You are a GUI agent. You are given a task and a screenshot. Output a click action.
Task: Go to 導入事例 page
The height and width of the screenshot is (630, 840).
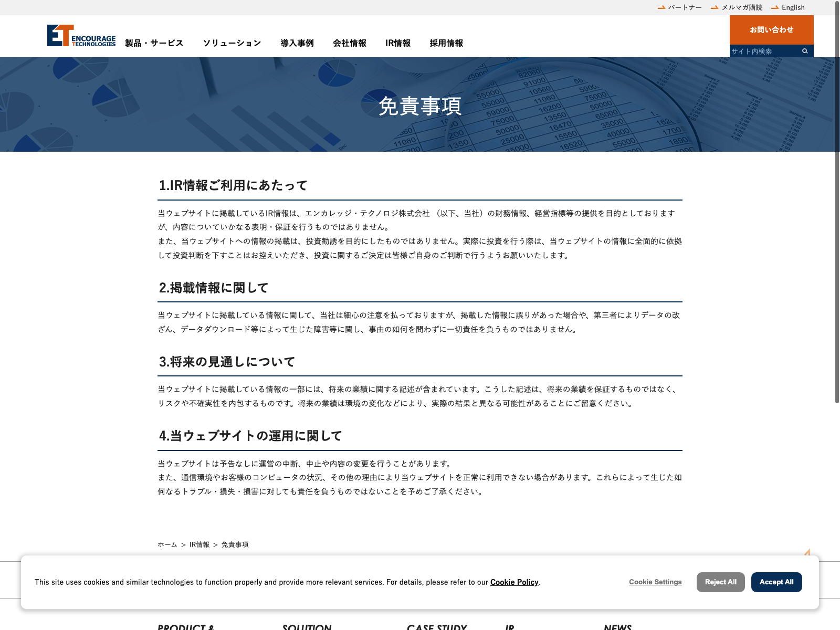[297, 43]
